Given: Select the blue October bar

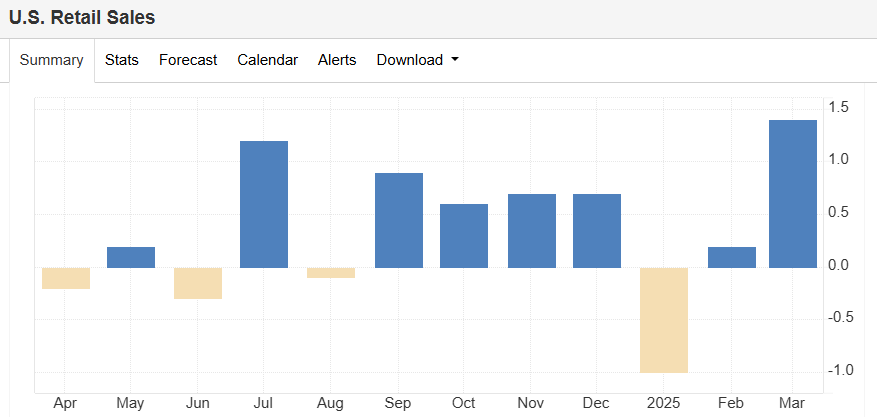Looking at the screenshot, I should point(464,236).
